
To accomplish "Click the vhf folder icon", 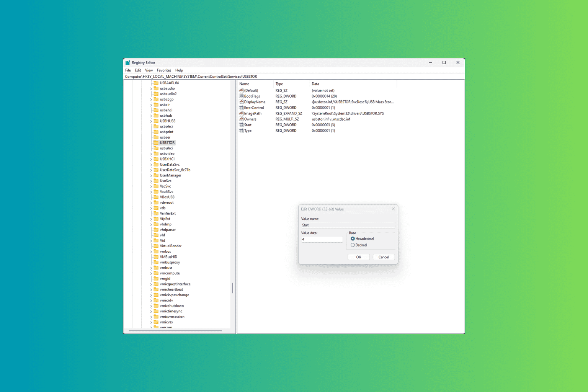I will pos(156,235).
